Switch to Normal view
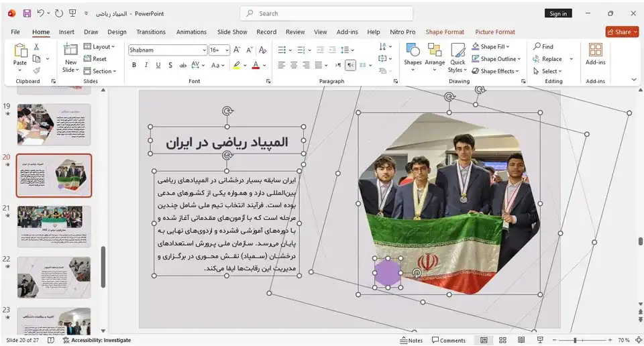Screen dimensions: 644x346 (x=484, y=340)
